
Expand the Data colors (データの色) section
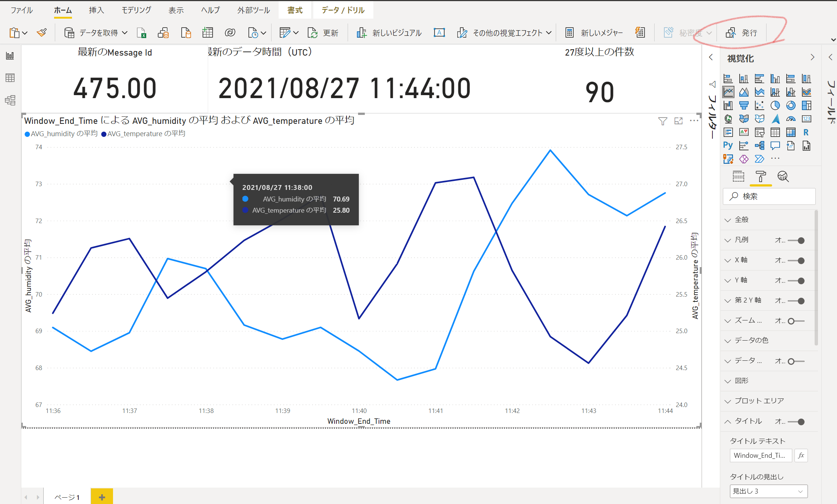click(x=751, y=341)
